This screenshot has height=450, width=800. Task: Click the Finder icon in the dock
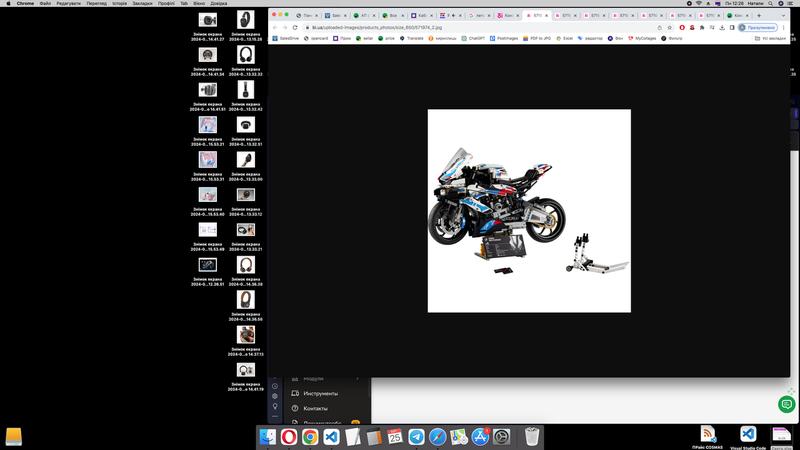(267, 437)
